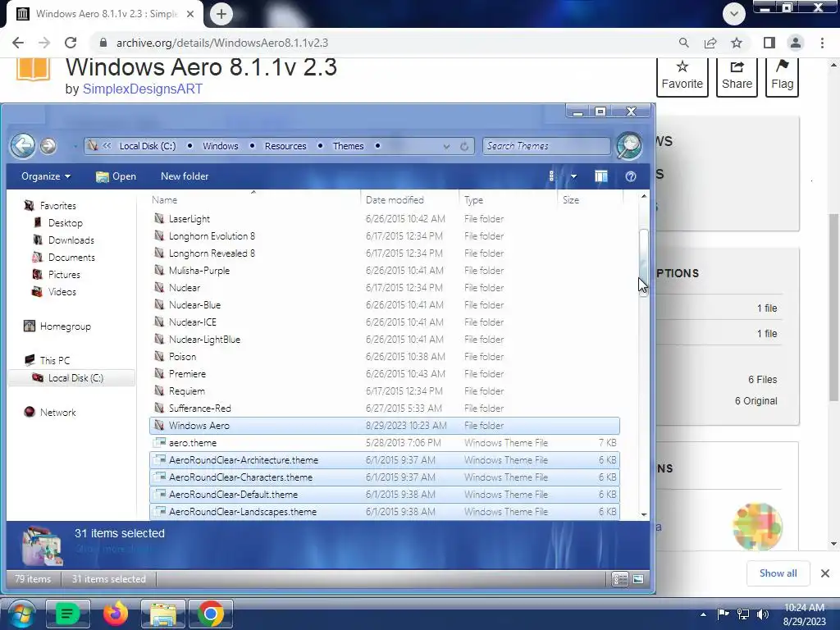Click the Action Center flag tray icon
Viewport: 840px width, 630px height.
coord(723,614)
